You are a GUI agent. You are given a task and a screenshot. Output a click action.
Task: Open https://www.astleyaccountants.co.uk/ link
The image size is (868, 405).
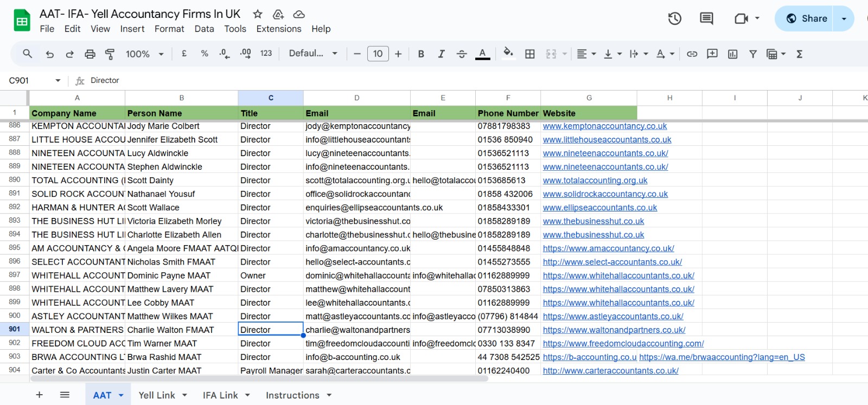coord(613,316)
